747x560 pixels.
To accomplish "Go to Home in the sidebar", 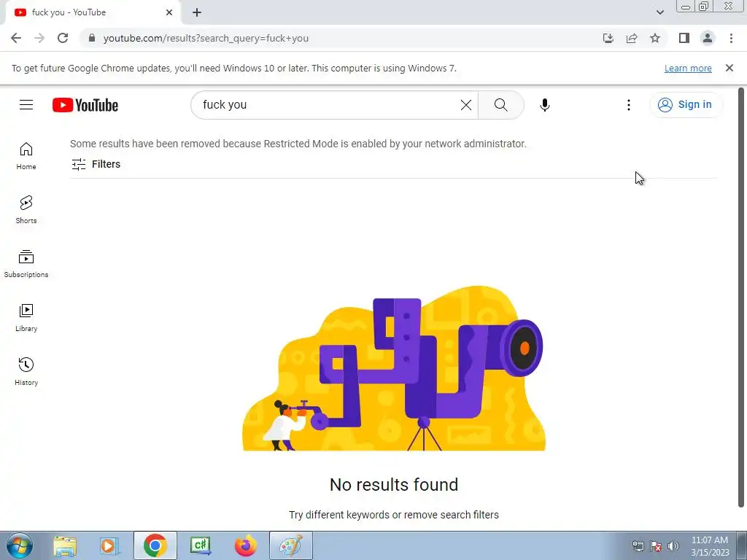I will [x=26, y=156].
